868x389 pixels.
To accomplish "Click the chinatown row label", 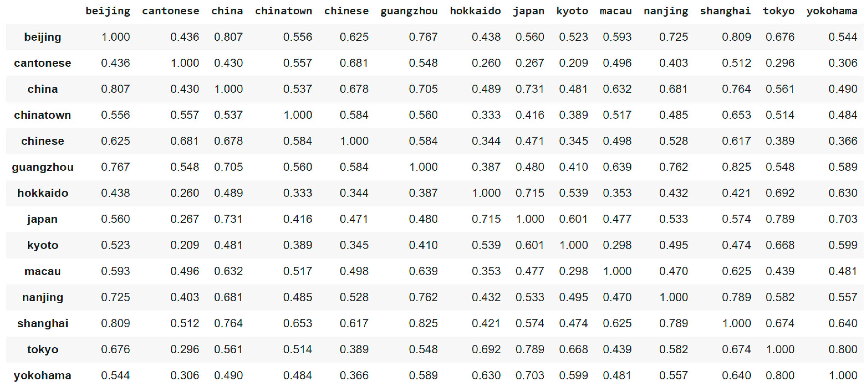I will coord(43,115).
